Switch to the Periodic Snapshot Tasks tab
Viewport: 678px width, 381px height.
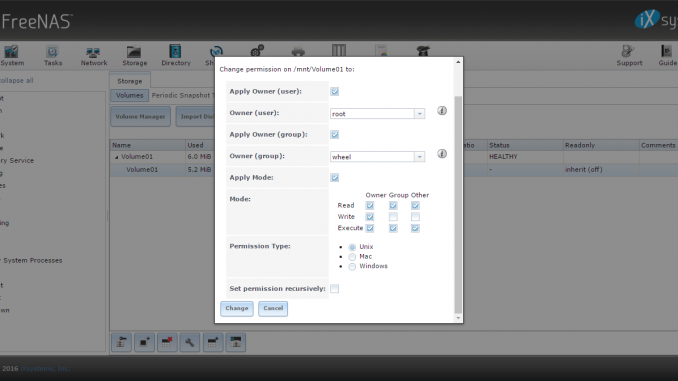coord(183,95)
